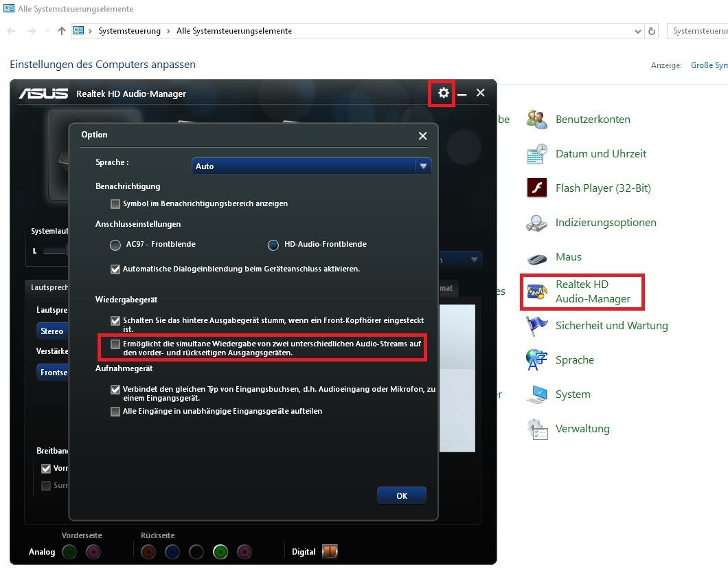Confirm the options with OK

pyautogui.click(x=402, y=496)
